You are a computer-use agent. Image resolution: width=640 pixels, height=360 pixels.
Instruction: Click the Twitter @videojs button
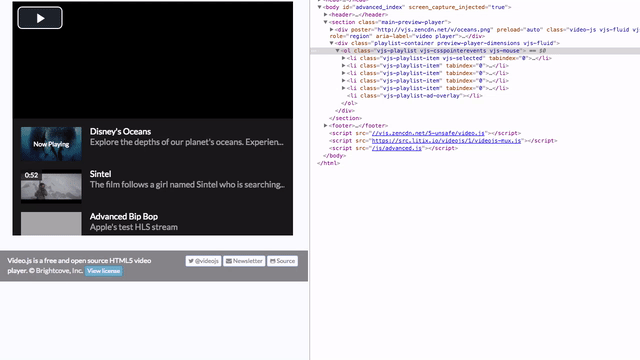pos(203,261)
